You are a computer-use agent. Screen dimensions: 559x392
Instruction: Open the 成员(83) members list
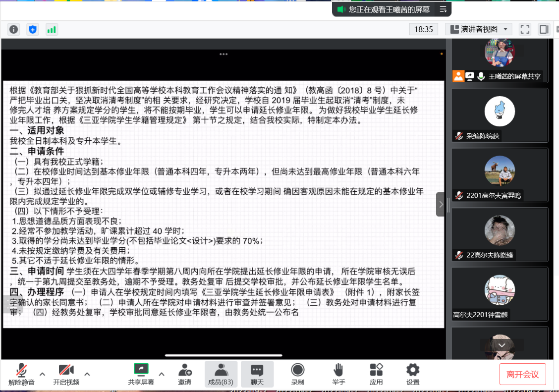point(221,374)
